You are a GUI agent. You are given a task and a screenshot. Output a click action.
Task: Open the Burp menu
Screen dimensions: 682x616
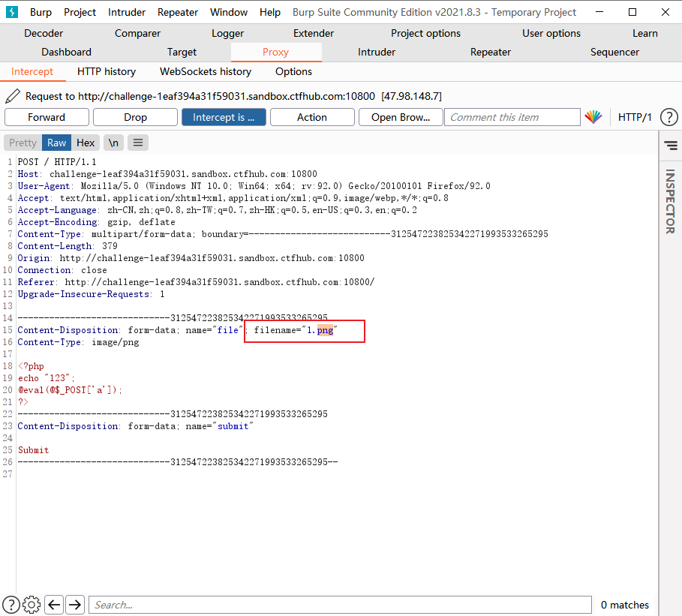pos(41,12)
